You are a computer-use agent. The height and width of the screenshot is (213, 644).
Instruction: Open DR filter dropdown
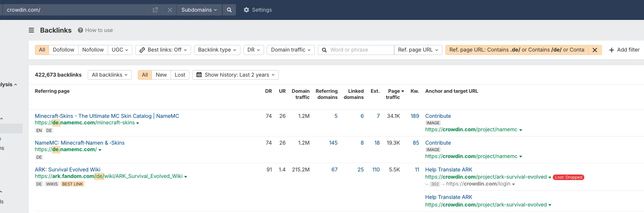pos(254,50)
